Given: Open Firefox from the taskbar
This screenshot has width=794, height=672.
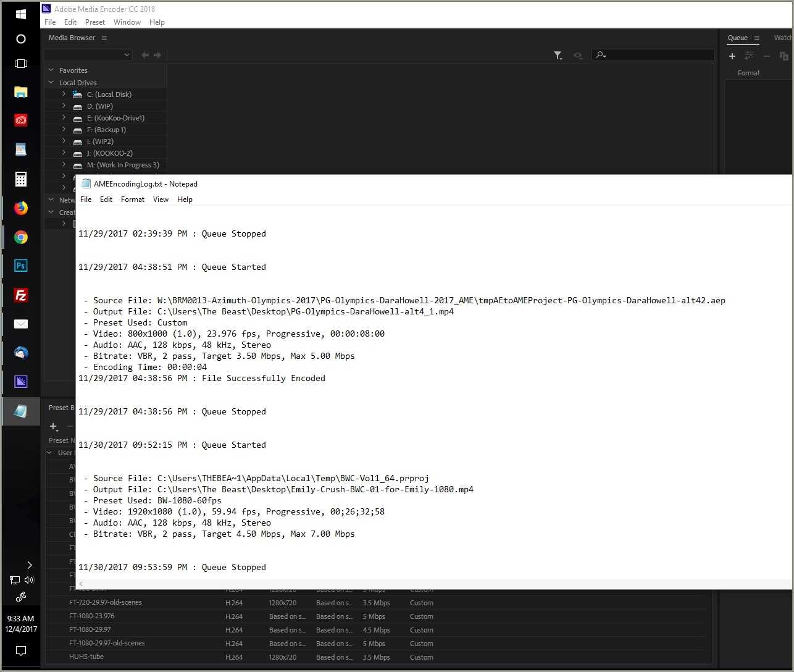Looking at the screenshot, I should click(20, 208).
